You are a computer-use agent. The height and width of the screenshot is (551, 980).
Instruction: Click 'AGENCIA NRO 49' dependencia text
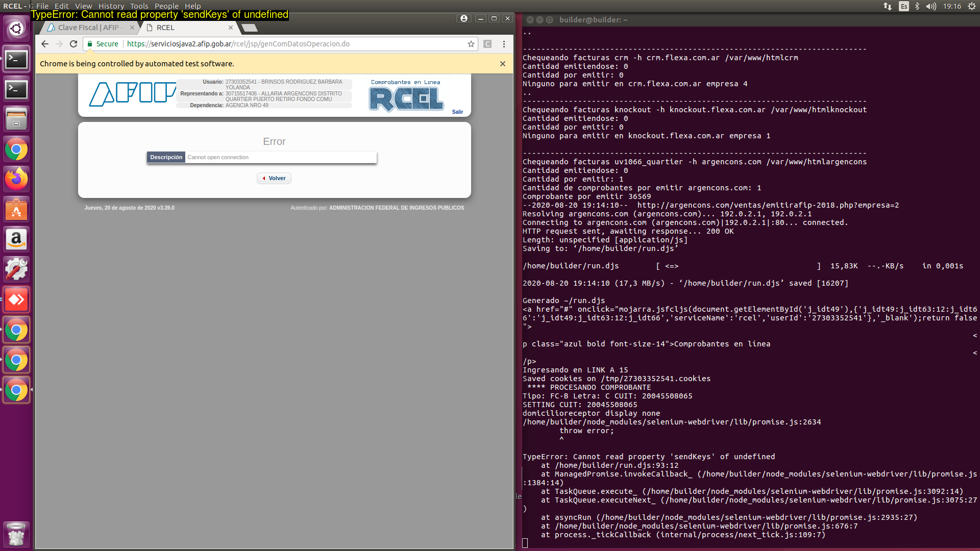[x=247, y=106]
